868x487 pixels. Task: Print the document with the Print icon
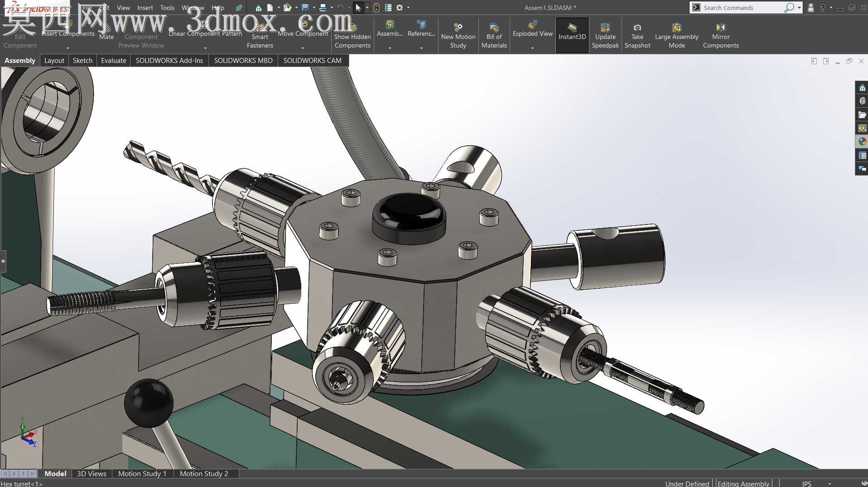(x=323, y=8)
